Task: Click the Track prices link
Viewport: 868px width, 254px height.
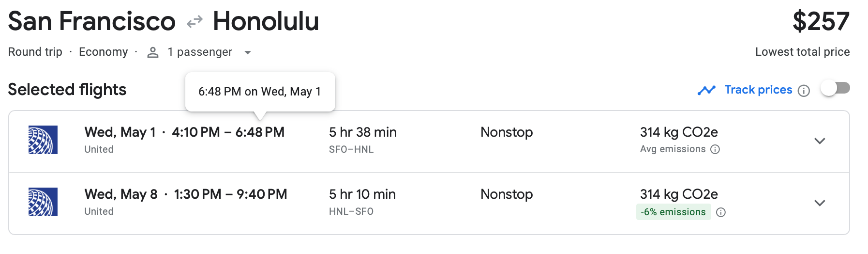Action: (x=758, y=90)
